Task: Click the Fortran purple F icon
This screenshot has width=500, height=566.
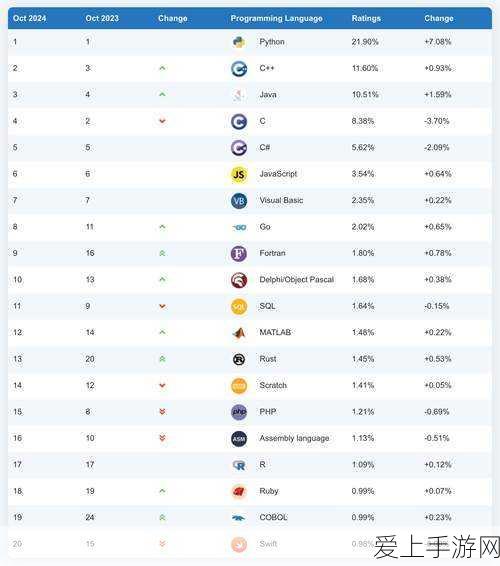Action: pyautogui.click(x=239, y=253)
